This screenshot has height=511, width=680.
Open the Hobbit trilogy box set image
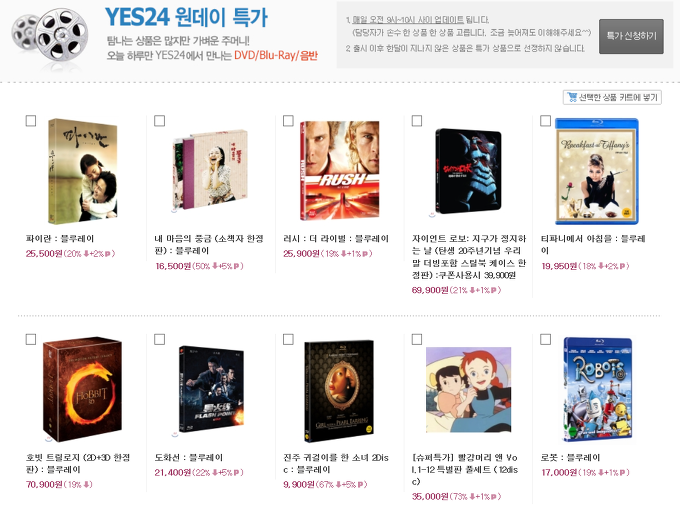[x=82, y=389]
